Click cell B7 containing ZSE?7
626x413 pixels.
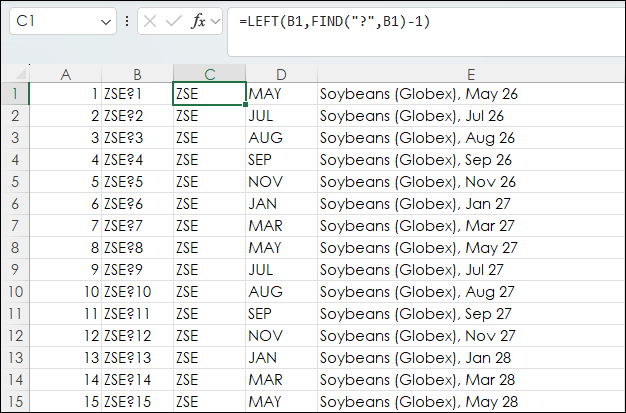click(137, 226)
